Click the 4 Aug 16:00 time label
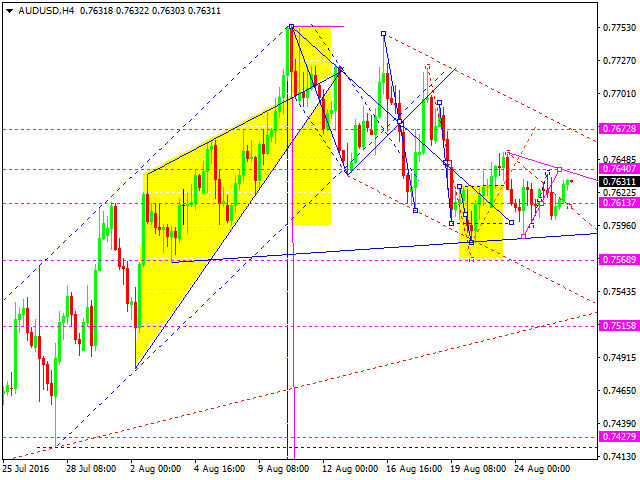The width and height of the screenshot is (640, 480). tap(220, 469)
